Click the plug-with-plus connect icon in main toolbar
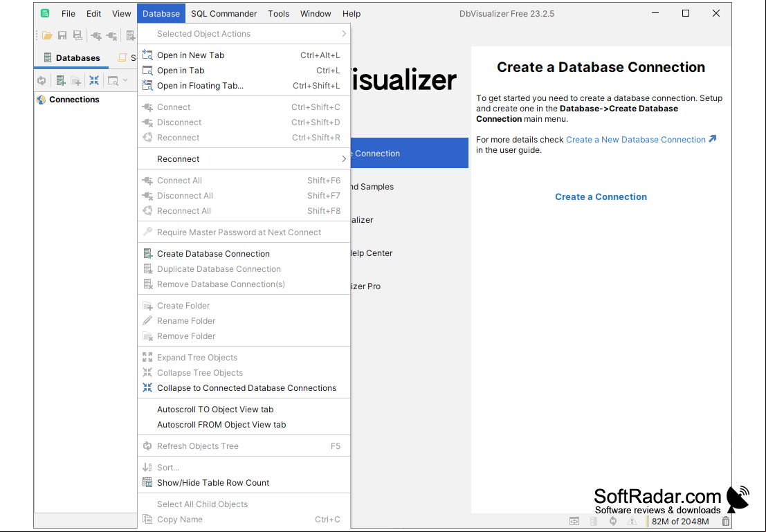766x532 pixels. tap(96, 36)
